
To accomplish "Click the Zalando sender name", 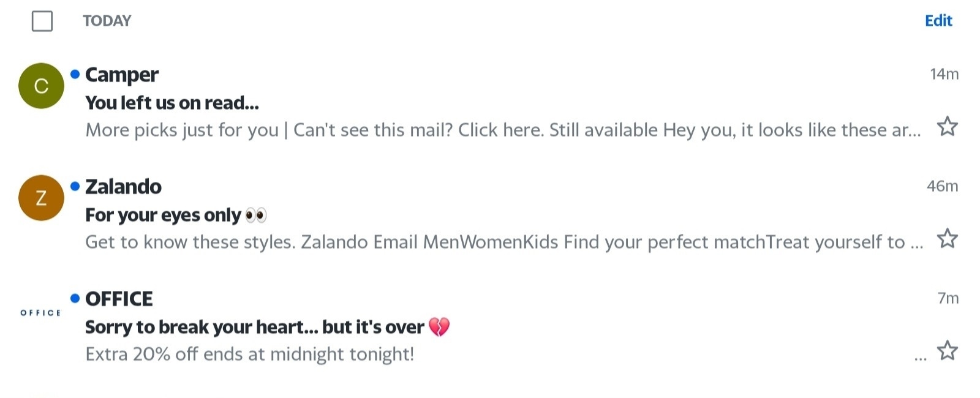I will [123, 187].
